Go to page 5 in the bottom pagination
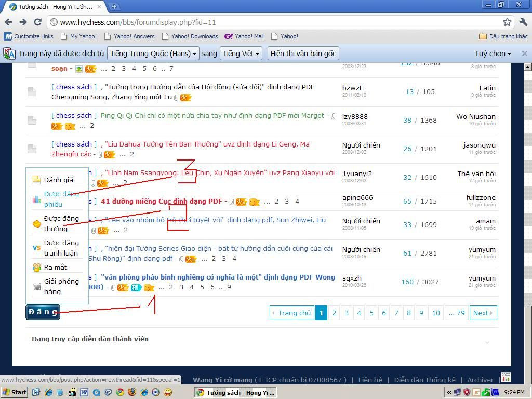 point(371,313)
